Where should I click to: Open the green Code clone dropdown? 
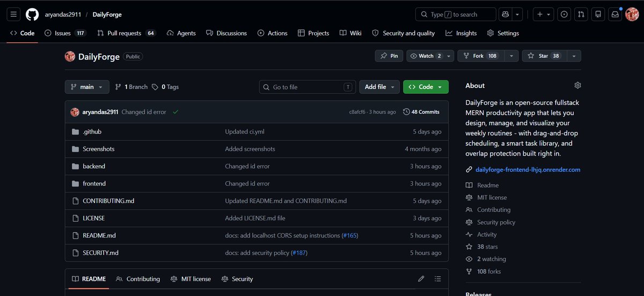coord(426,87)
